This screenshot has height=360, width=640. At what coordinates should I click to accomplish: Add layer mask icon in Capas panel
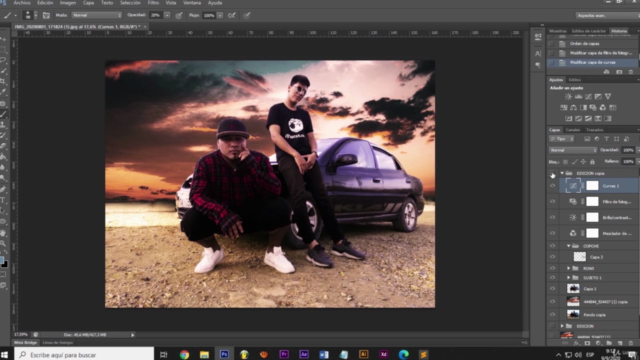[587, 343]
